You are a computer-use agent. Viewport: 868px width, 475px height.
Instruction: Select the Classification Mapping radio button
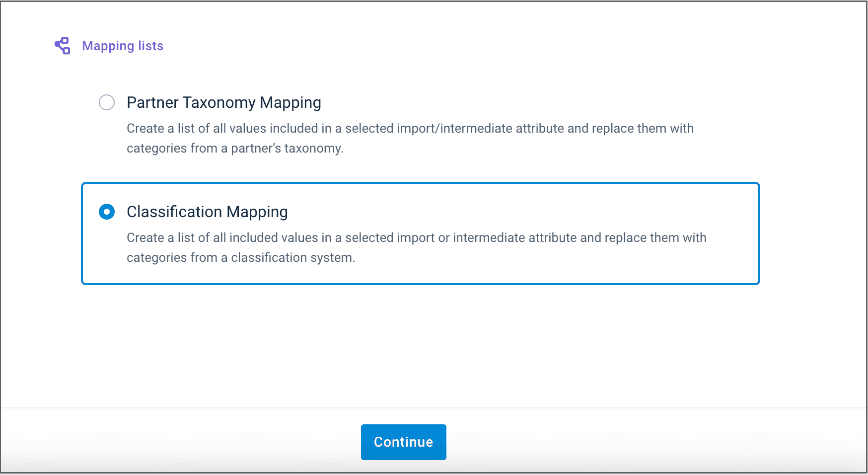tap(107, 212)
